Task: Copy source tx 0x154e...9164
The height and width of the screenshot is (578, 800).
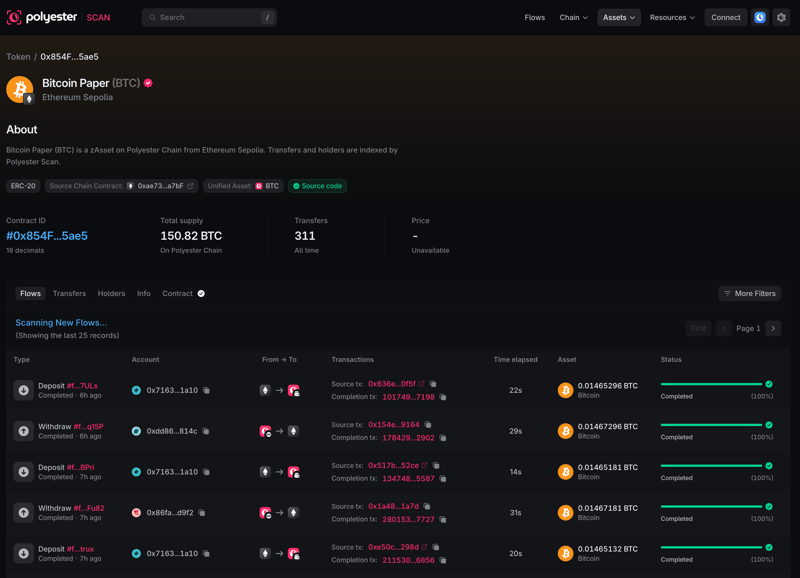Action: 428,424
